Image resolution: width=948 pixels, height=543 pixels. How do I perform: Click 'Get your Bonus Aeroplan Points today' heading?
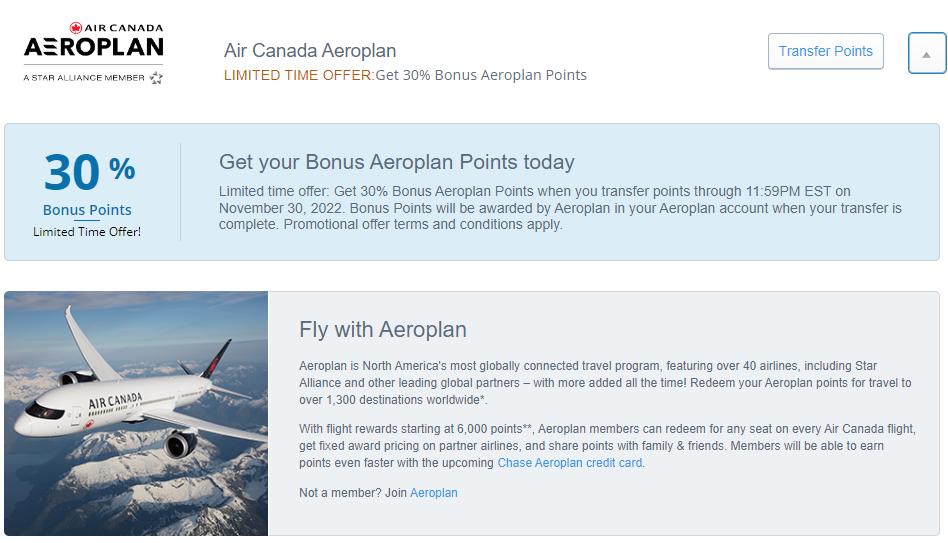396,162
